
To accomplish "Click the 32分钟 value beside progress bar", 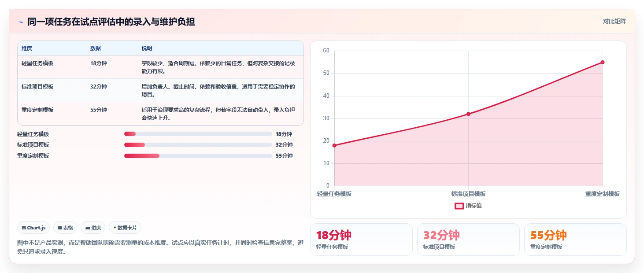I will coord(284,145).
